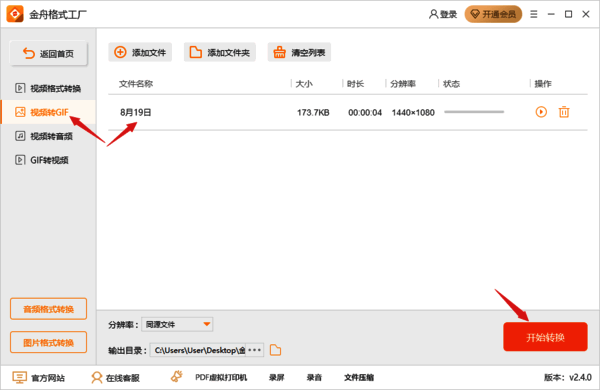Click the 1440×1080 resolution value
600x390 pixels.
click(413, 113)
